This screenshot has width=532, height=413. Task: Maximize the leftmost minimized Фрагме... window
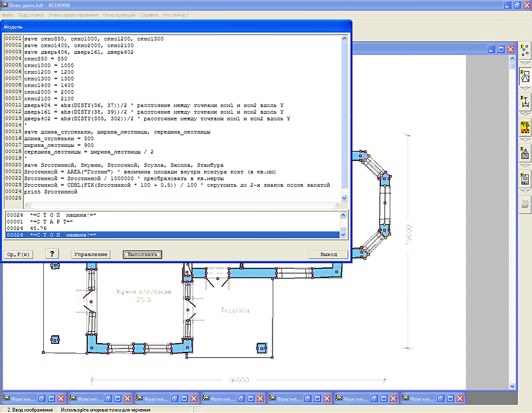tap(51, 398)
